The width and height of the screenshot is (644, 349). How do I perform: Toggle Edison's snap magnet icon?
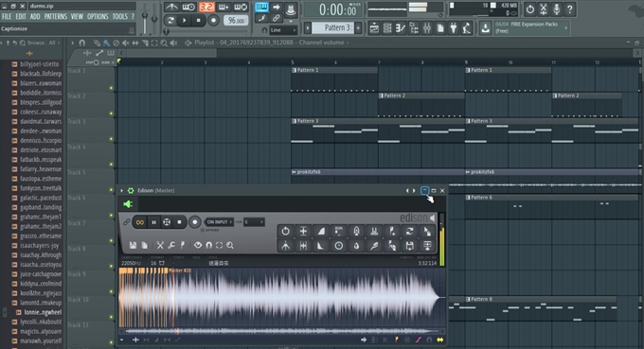(208, 245)
